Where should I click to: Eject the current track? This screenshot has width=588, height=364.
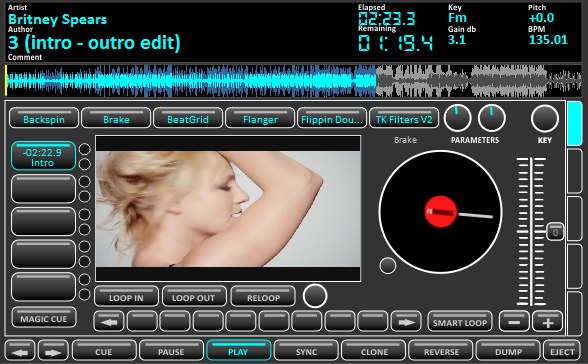click(562, 351)
